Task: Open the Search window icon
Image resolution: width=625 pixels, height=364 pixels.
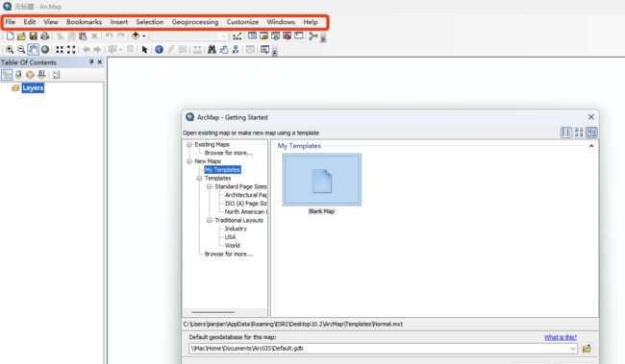Action: click(275, 36)
